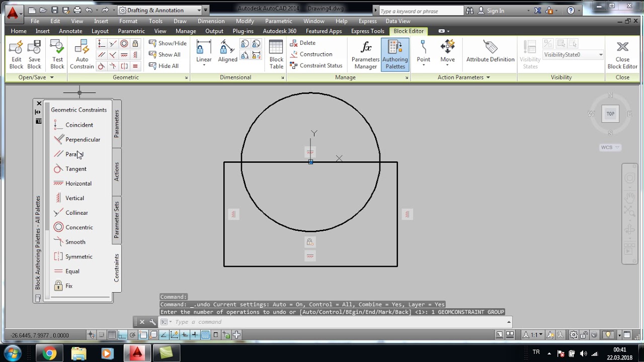Toggle Polar Tracking in the status bar
644x362 pixels.
[x=133, y=335]
